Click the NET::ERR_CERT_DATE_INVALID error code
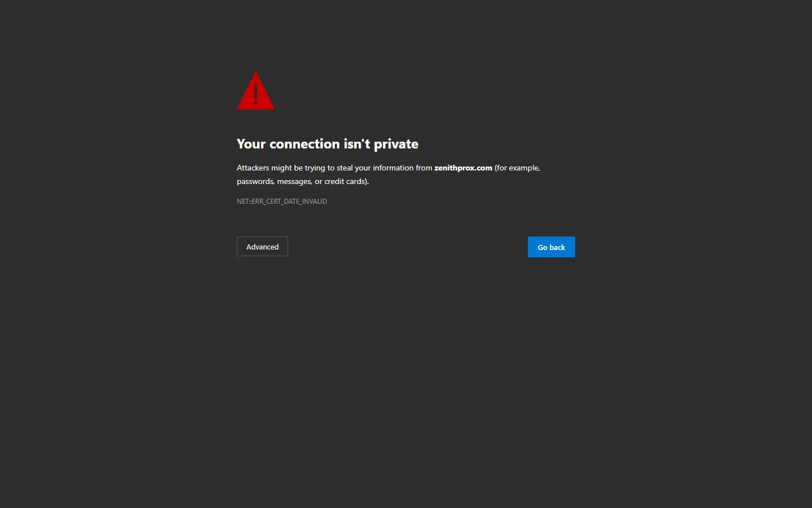Viewport: 812px width, 508px height. point(282,202)
